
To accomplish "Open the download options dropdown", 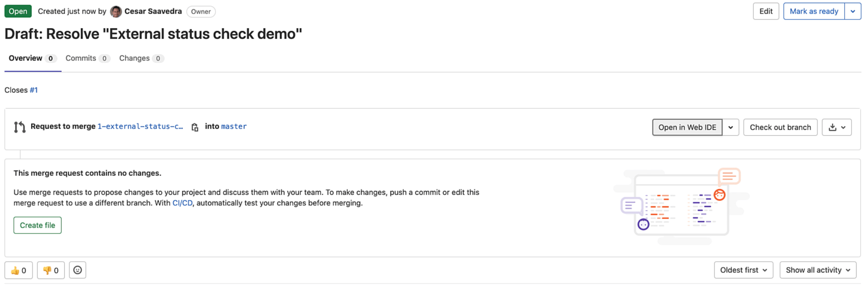I will click(836, 127).
